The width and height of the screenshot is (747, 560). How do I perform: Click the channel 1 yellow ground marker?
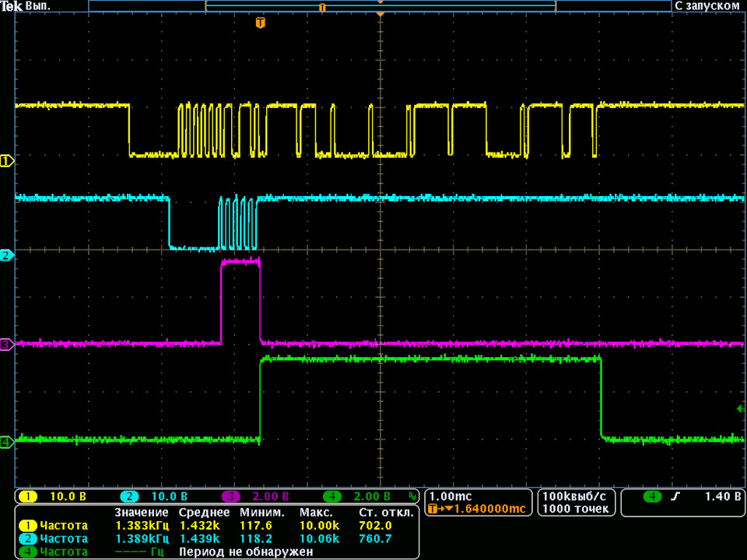click(7, 161)
